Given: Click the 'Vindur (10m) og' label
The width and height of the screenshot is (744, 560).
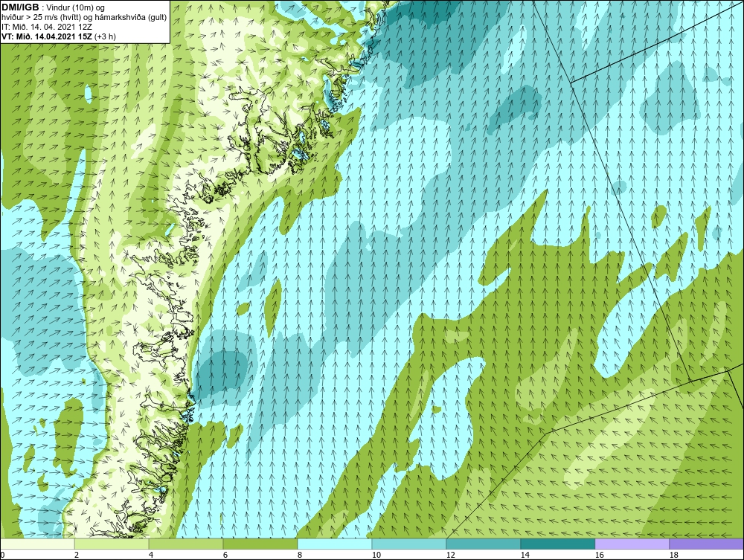Looking at the screenshot, I should click(77, 7).
